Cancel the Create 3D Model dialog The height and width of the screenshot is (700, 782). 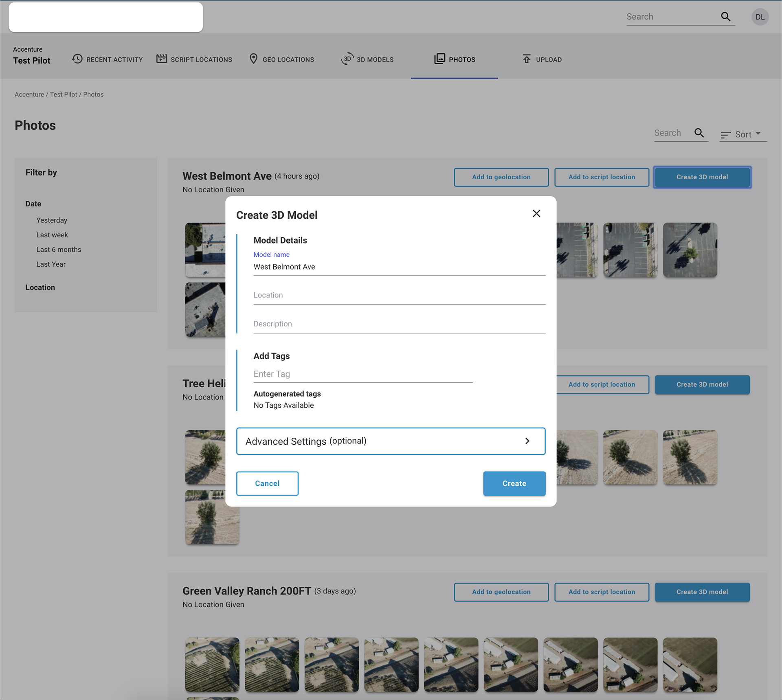[x=267, y=483]
